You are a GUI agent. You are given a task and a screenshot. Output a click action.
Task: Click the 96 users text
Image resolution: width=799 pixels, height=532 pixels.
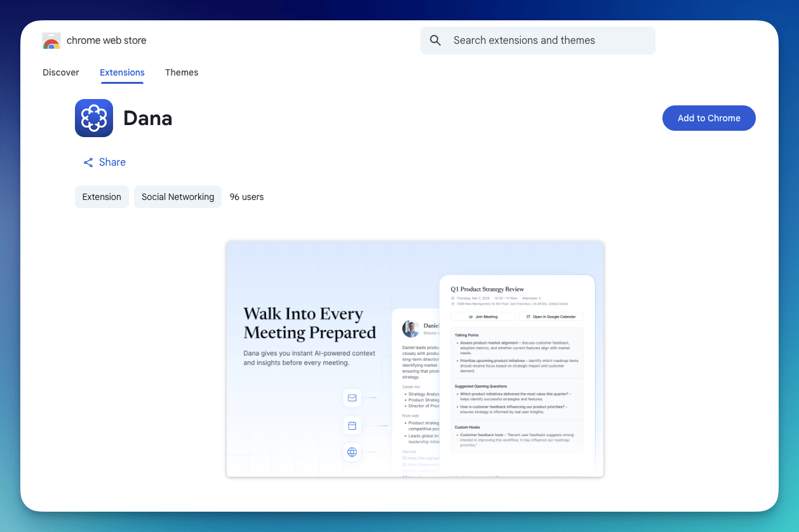point(246,197)
